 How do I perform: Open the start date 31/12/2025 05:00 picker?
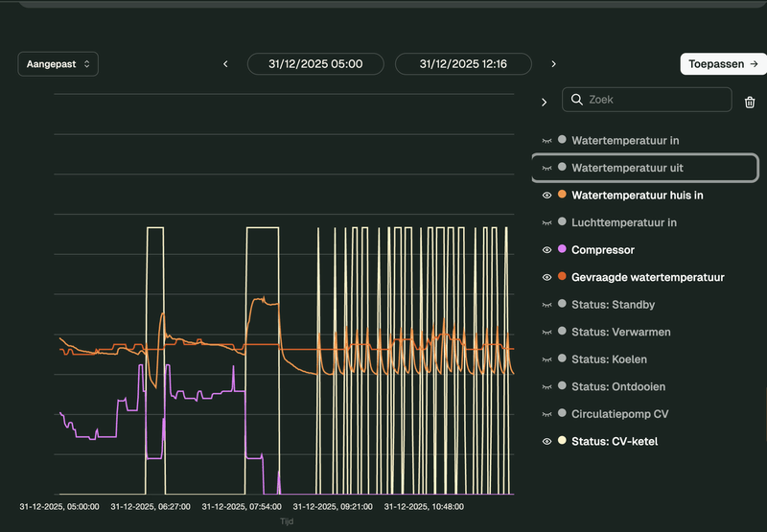(x=315, y=64)
